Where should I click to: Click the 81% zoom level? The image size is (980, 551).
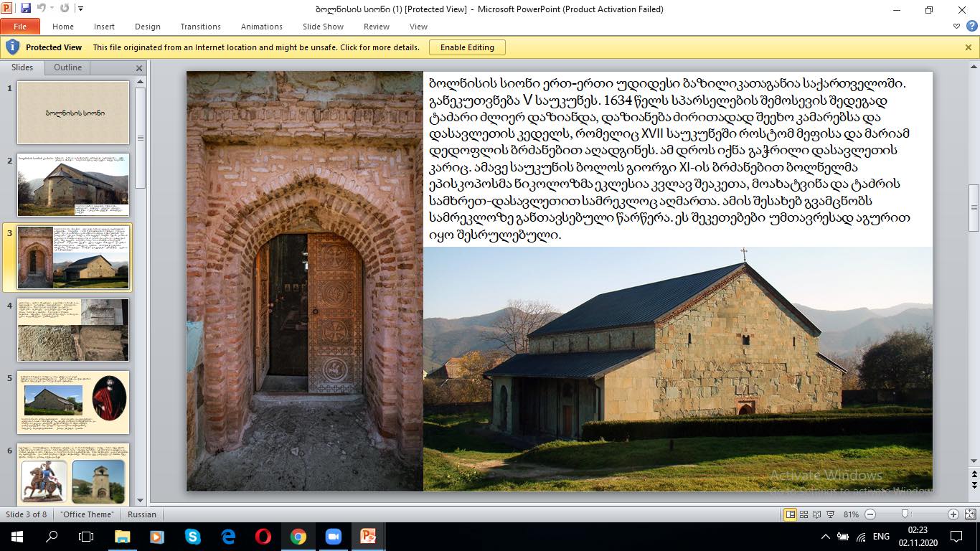click(x=851, y=514)
